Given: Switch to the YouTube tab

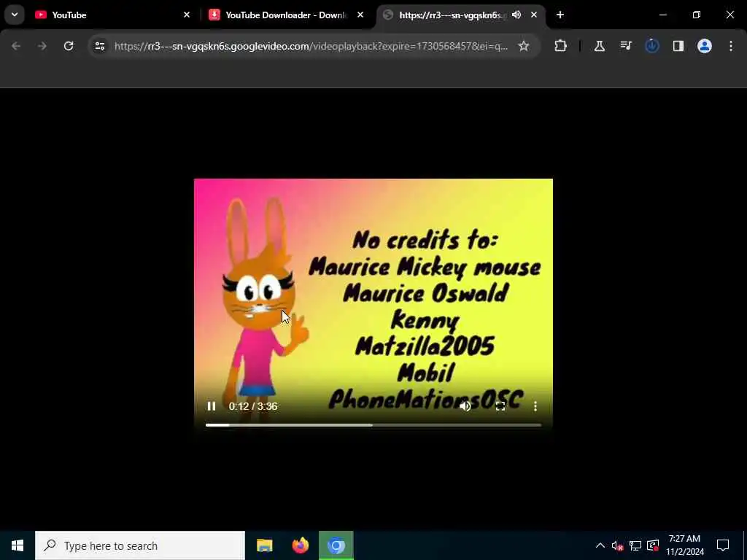Looking at the screenshot, I should pyautogui.click(x=112, y=15).
